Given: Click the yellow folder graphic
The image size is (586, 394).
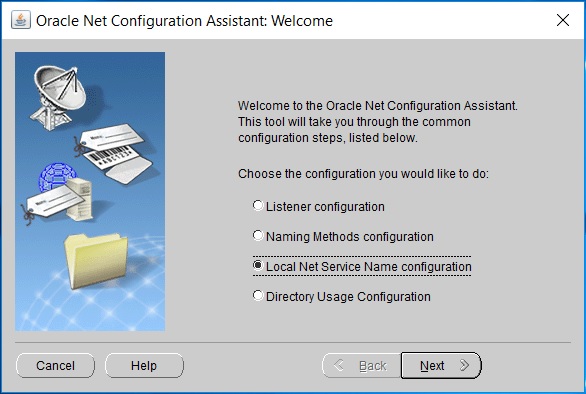Looking at the screenshot, I should tap(96, 260).
